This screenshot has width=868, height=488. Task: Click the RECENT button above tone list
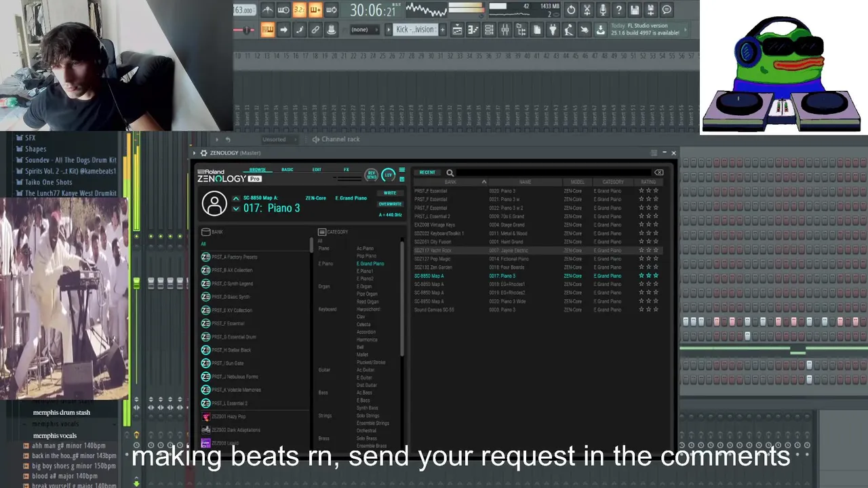tap(427, 172)
